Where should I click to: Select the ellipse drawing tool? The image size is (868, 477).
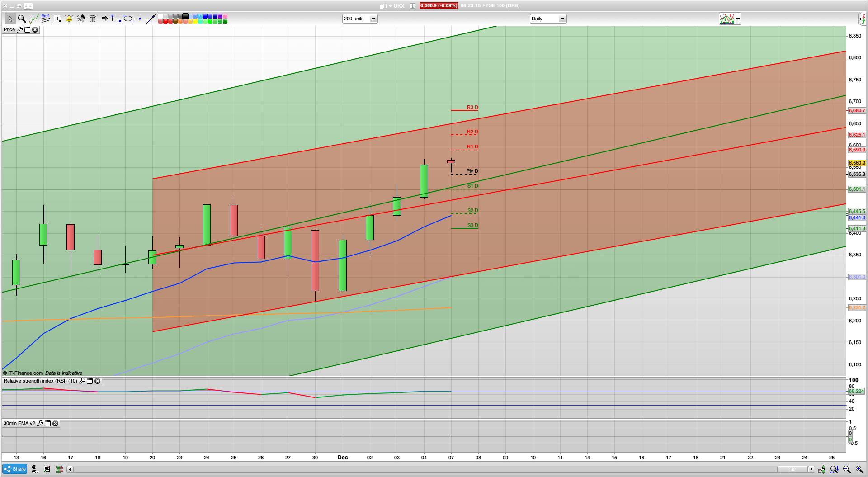click(128, 19)
